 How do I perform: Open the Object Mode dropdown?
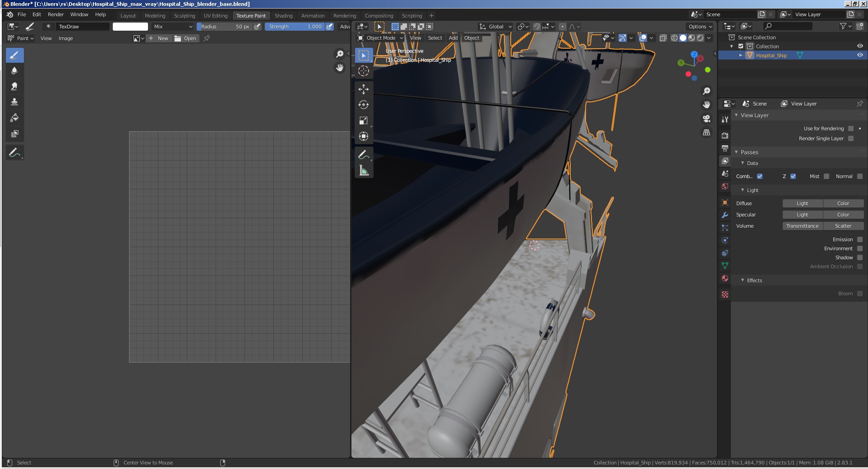tap(381, 38)
